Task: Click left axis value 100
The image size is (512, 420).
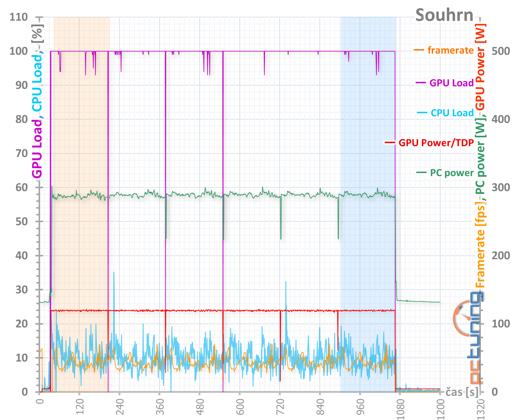Action: tap(19, 51)
